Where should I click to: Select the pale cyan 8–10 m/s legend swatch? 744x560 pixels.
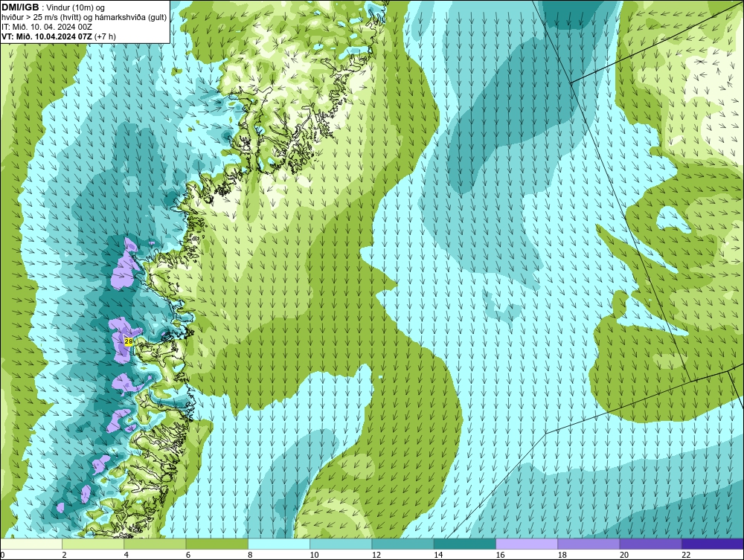pos(279,544)
